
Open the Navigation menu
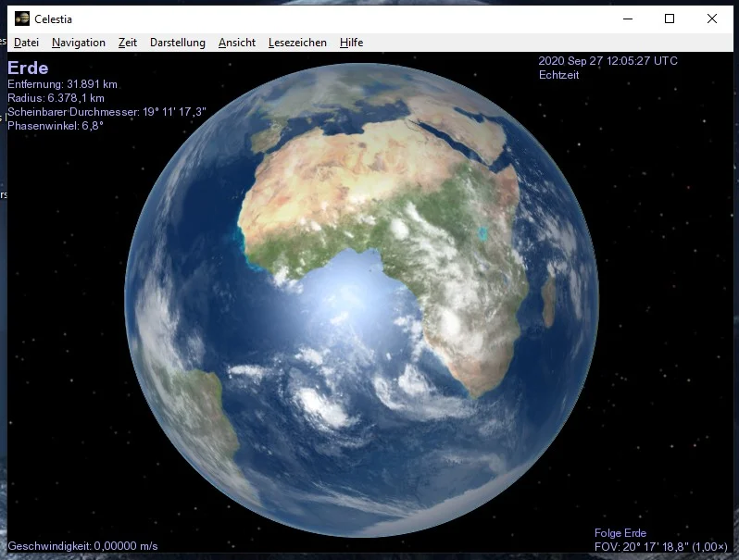click(x=78, y=43)
